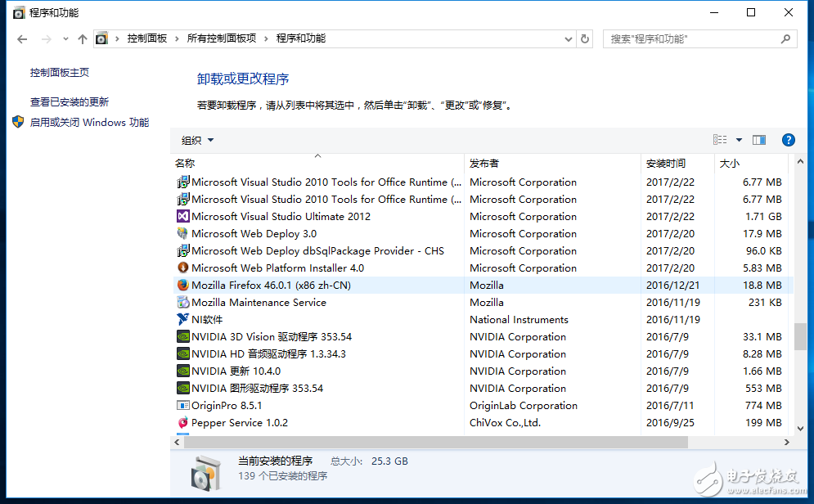Click the address bar control panel icon
Viewport: 814px width, 504px height.
(x=102, y=38)
